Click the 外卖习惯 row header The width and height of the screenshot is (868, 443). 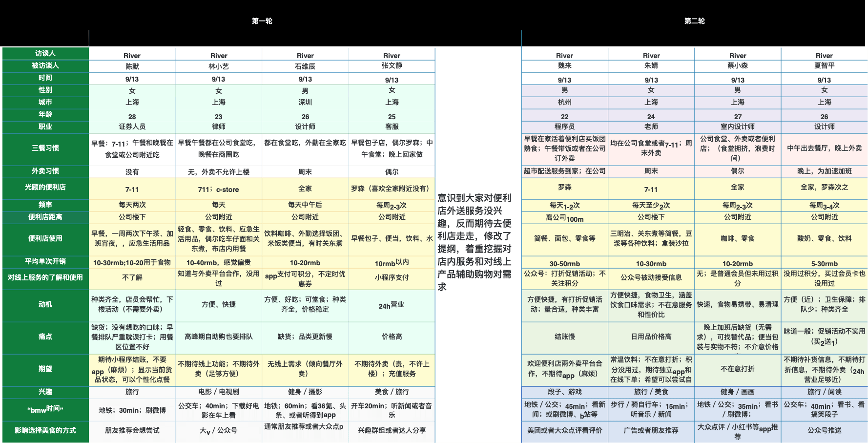coord(45,171)
